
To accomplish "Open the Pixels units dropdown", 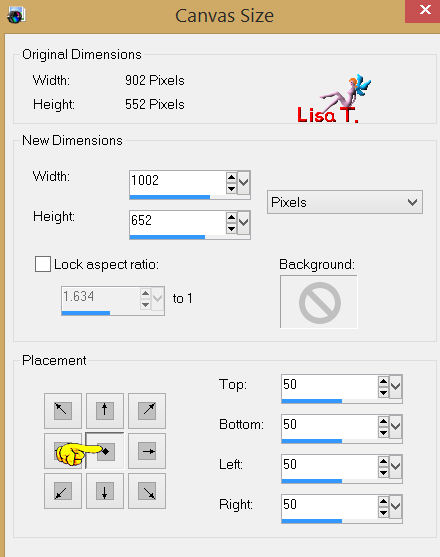I will coord(345,202).
